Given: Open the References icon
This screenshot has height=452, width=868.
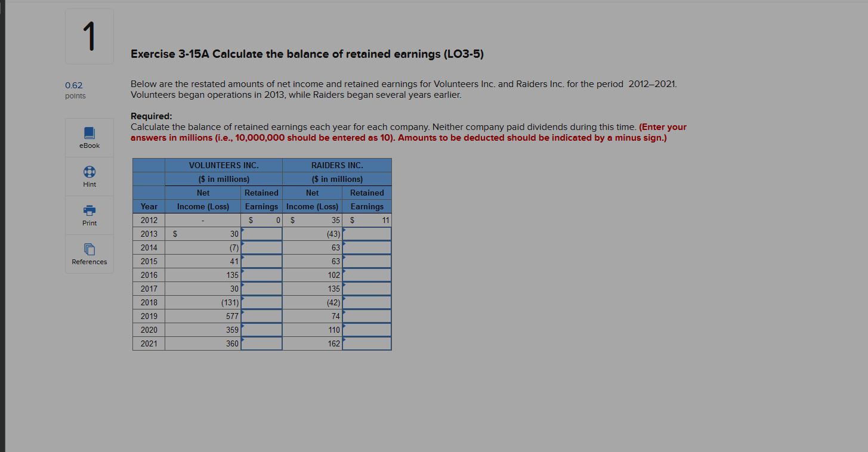Looking at the screenshot, I should [x=89, y=254].
